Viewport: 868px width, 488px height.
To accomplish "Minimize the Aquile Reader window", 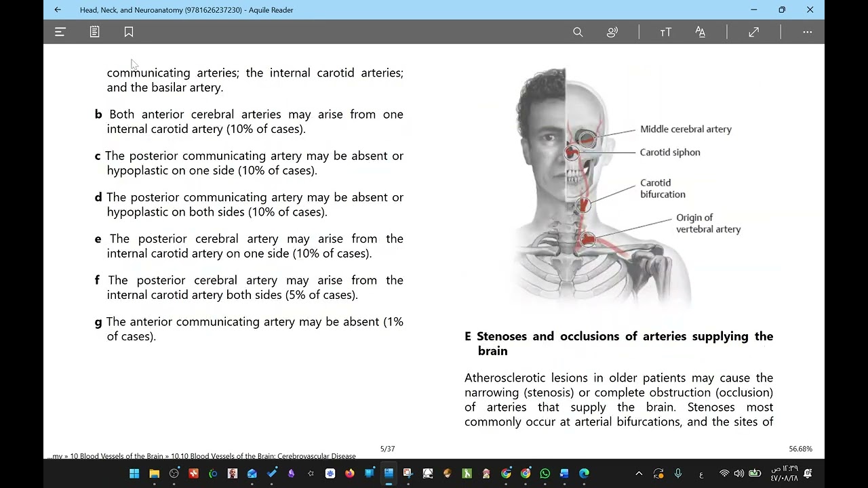I will pos(753,9).
